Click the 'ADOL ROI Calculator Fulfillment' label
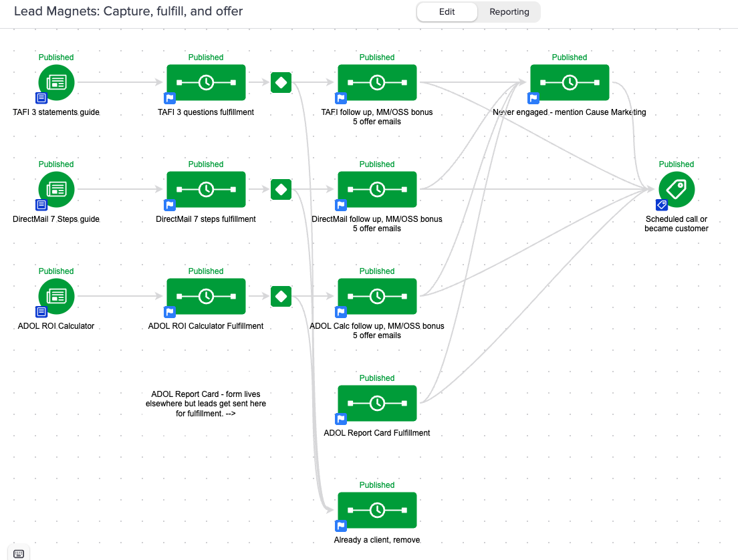Viewport: 738px width, 560px height. pos(206,325)
